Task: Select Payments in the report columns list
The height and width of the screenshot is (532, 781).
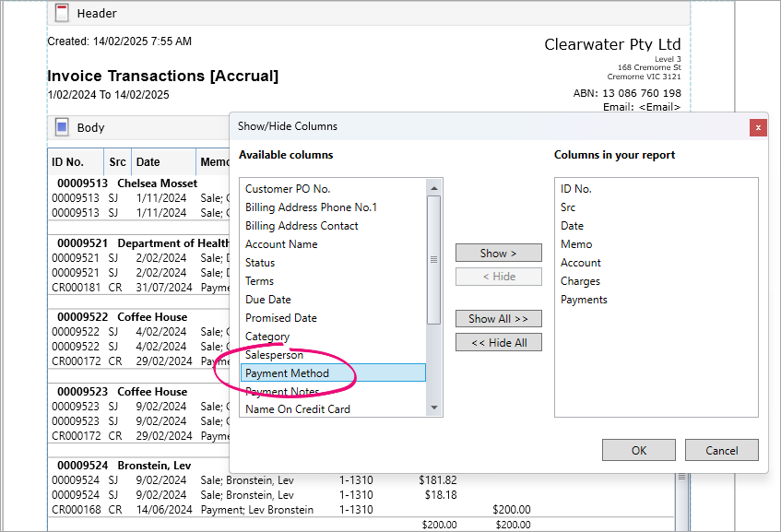Action: (x=584, y=300)
